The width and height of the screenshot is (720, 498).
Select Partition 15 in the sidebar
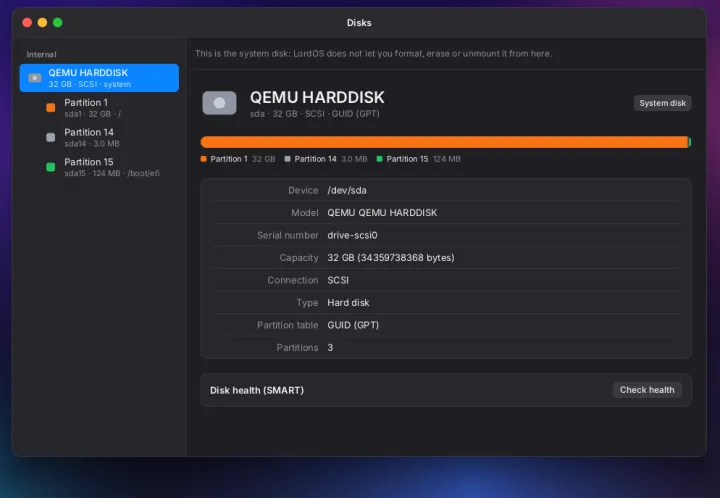coord(99,168)
